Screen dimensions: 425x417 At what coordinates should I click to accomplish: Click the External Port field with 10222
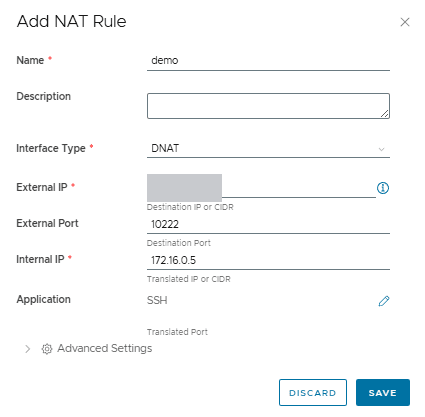click(268, 224)
